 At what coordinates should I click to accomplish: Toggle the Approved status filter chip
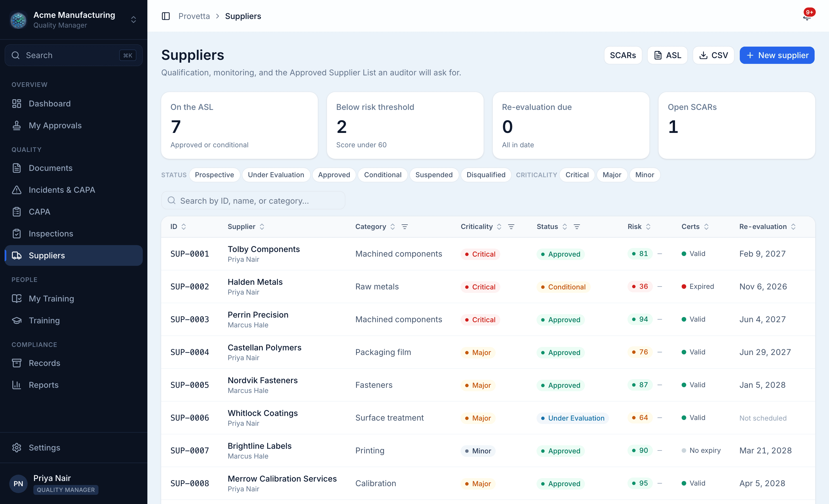[x=334, y=175]
